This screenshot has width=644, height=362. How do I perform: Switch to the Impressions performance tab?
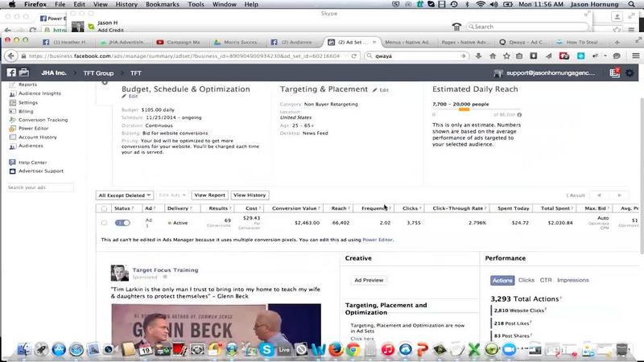click(x=573, y=280)
